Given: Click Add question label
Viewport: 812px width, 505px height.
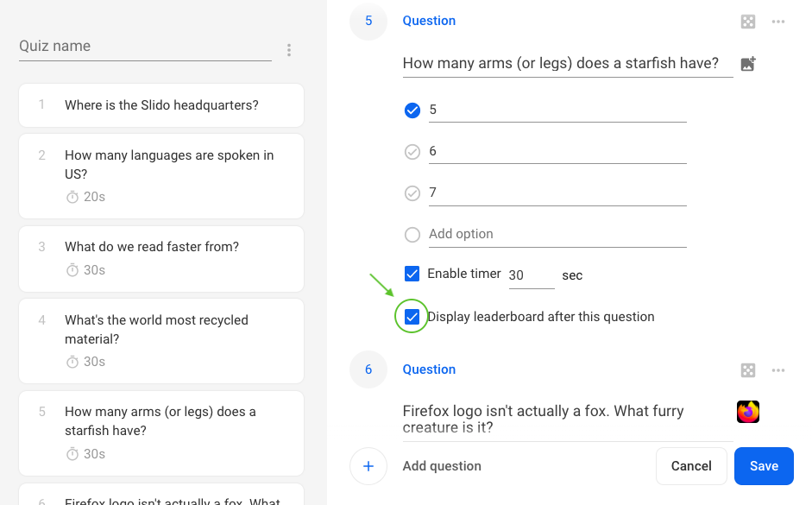Looking at the screenshot, I should 442,466.
